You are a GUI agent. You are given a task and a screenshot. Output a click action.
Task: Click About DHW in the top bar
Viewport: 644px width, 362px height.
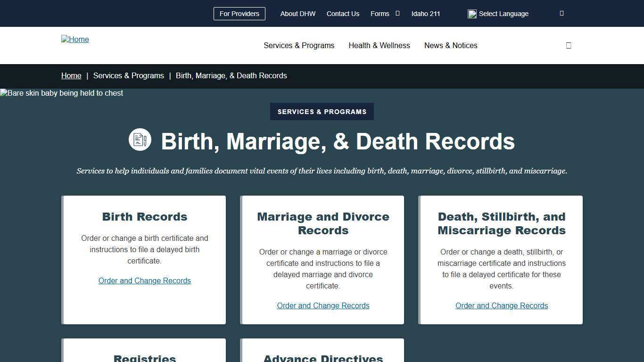(298, 14)
